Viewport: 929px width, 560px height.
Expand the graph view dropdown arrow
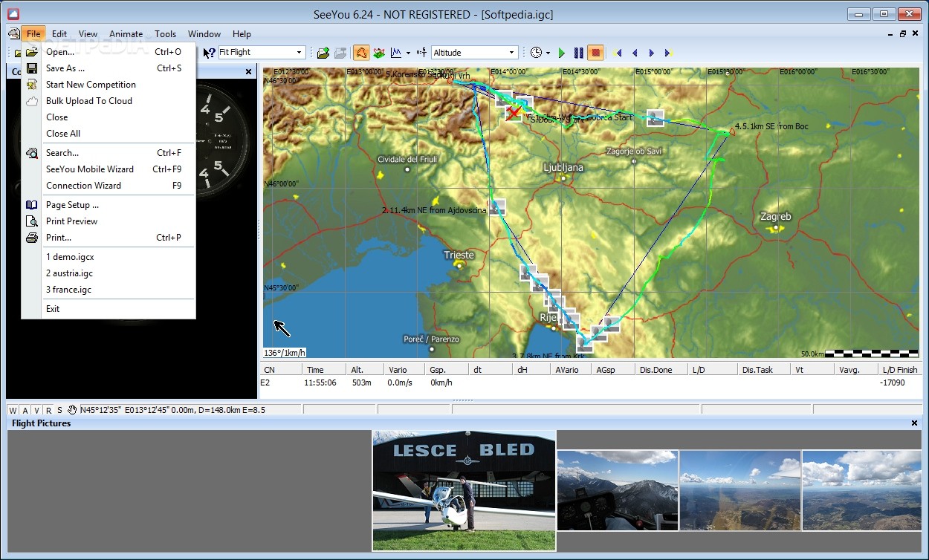(408, 53)
